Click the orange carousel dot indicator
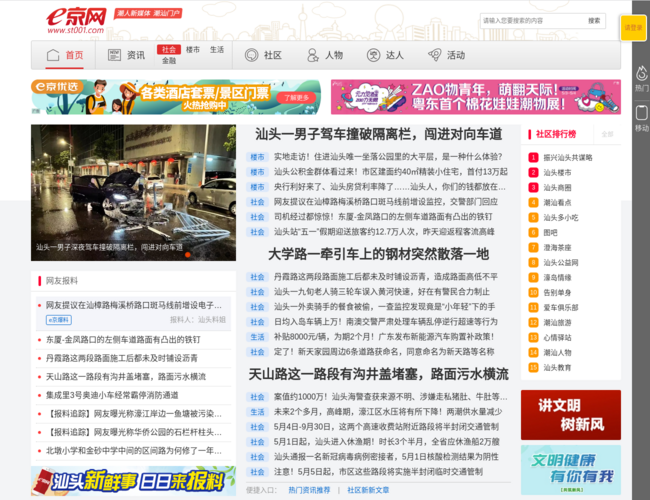The height and width of the screenshot is (500, 650). tap(187, 255)
